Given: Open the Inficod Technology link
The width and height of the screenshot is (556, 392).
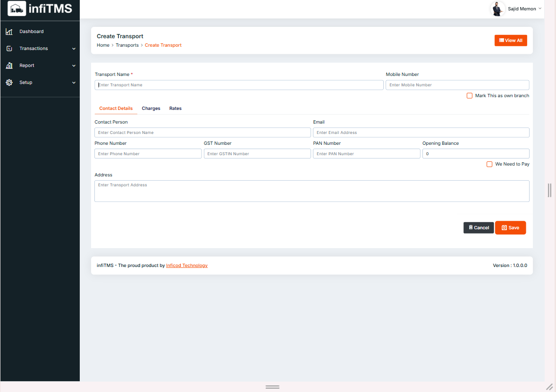Looking at the screenshot, I should coord(187,266).
